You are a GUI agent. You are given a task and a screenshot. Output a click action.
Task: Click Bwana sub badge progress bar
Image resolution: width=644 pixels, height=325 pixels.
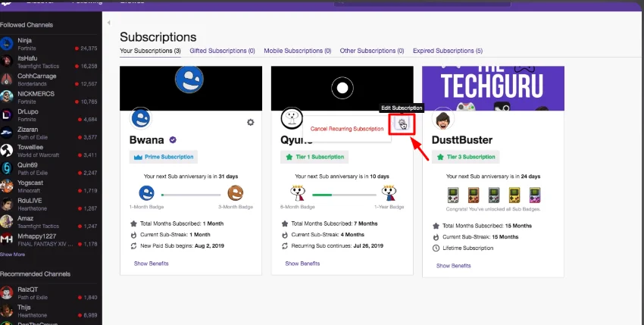pyautogui.click(x=191, y=195)
